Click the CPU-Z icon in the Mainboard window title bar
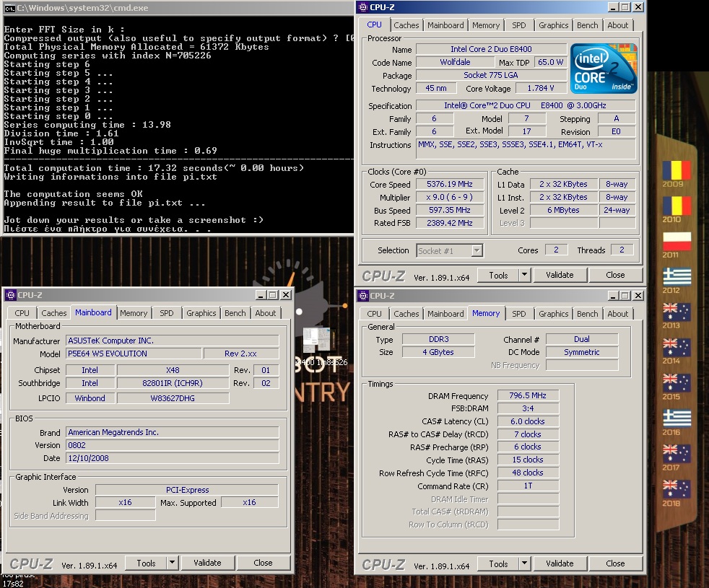 (10, 295)
